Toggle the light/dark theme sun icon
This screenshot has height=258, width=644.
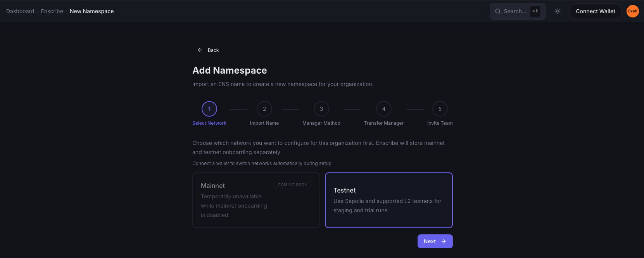click(558, 11)
